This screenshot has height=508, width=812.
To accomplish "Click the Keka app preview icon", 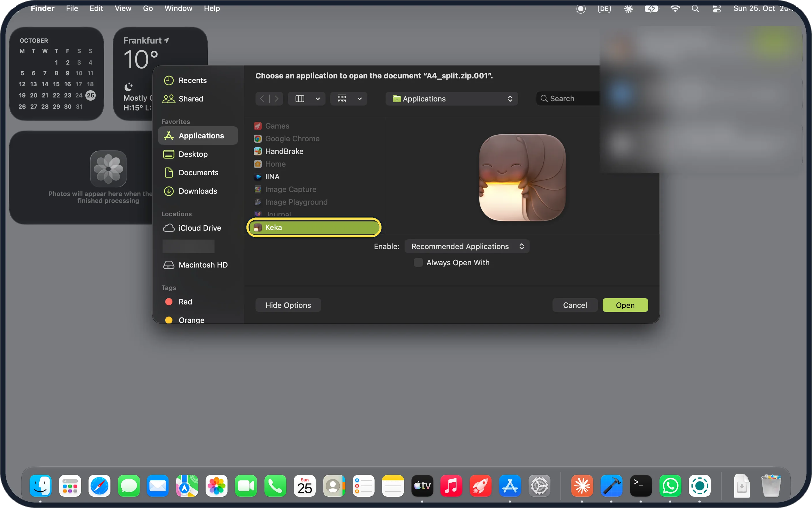I will [x=522, y=177].
